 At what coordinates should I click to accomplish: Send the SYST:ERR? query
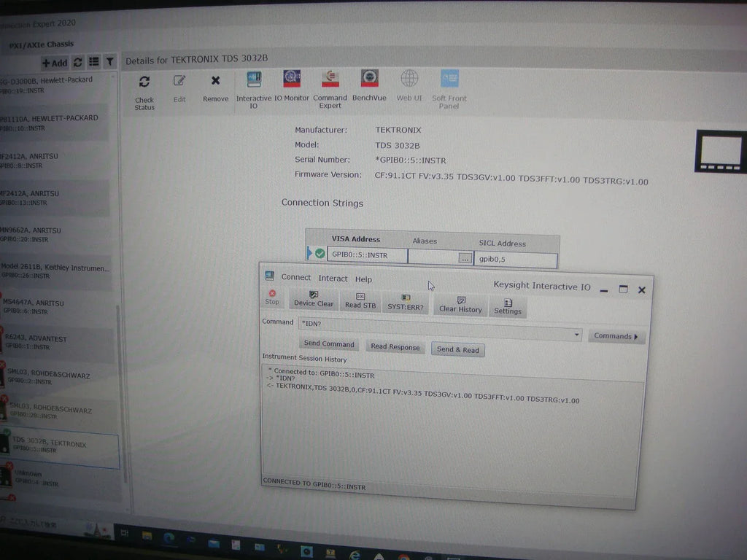pyautogui.click(x=406, y=303)
